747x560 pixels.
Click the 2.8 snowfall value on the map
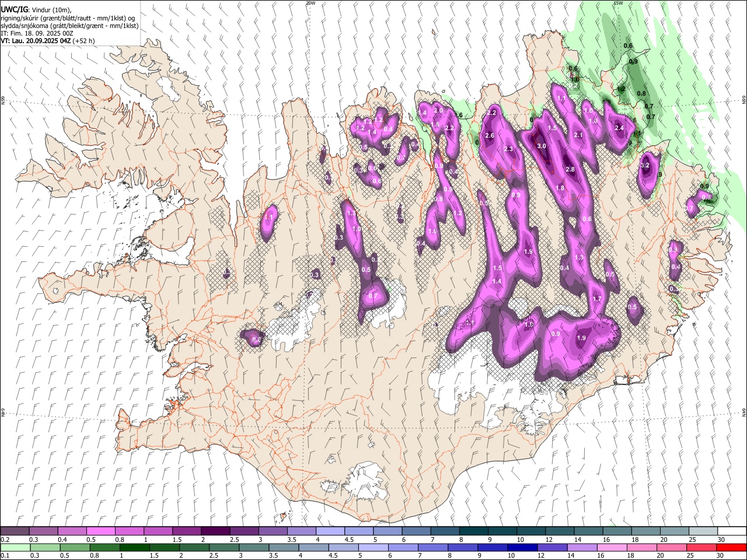[570, 169]
